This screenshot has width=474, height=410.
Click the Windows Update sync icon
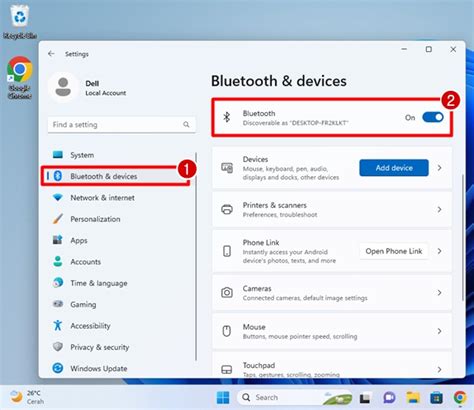click(58, 368)
